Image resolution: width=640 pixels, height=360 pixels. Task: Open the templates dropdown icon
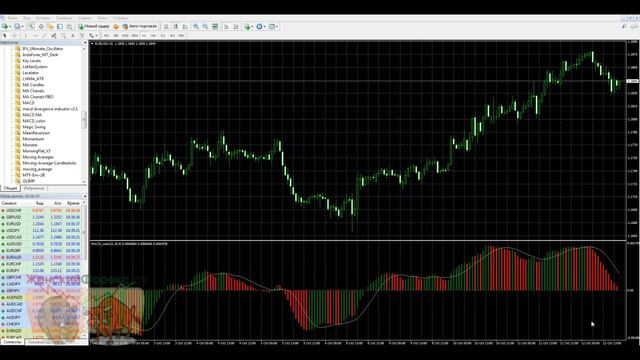point(273,27)
